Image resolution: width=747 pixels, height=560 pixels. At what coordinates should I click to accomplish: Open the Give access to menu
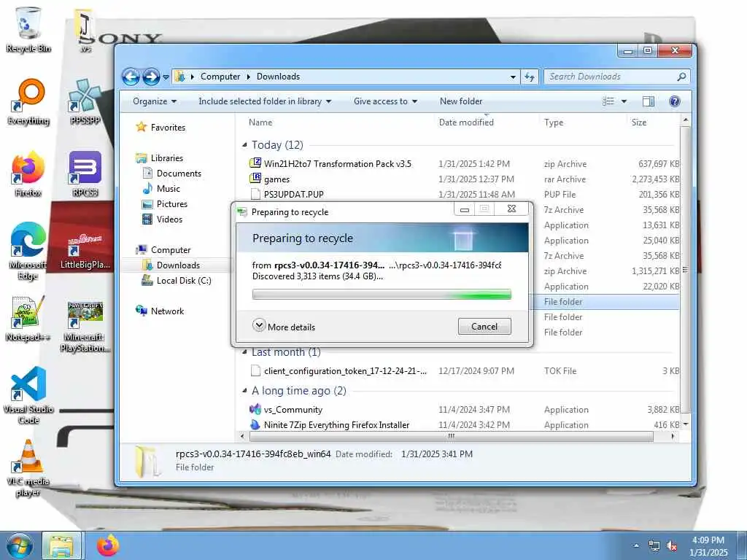pyautogui.click(x=385, y=101)
